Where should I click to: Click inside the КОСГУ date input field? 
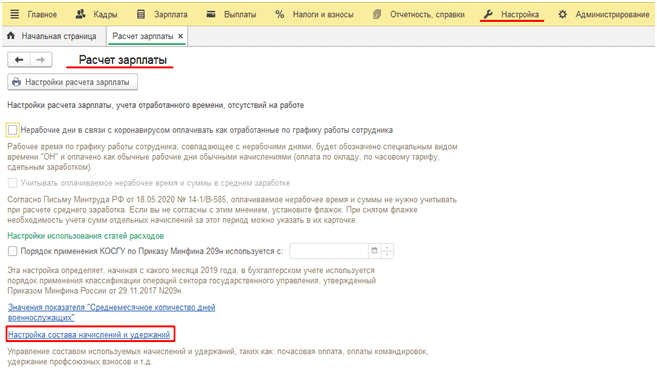click(329, 251)
